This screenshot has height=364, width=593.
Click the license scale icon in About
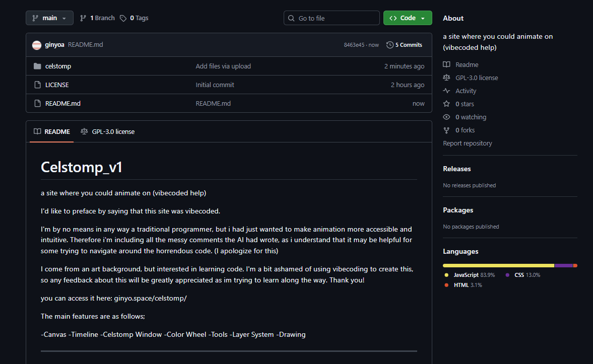446,78
